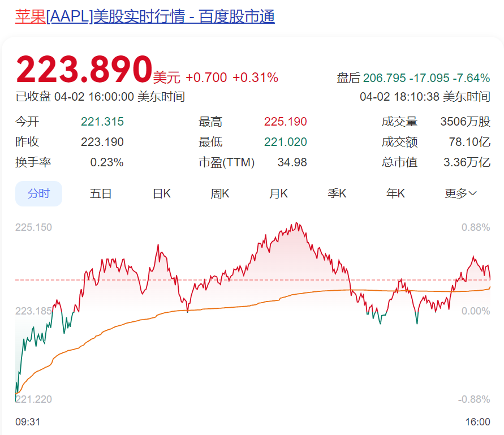Switch to the 五日 chart tab
This screenshot has height=435, width=504.
[x=101, y=193]
